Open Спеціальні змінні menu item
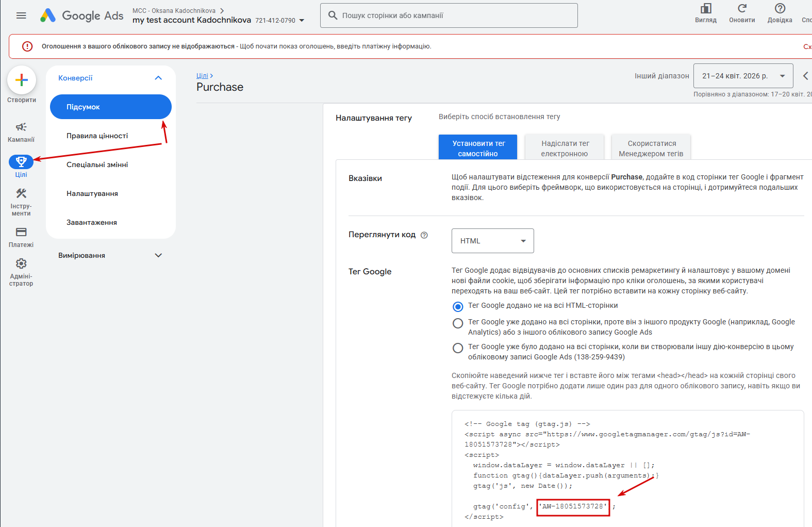Viewport: 812px width, 527px height. [111, 164]
